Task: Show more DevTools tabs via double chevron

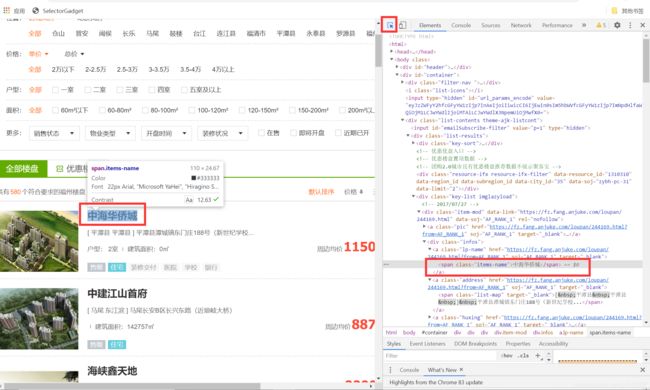Action: [584, 25]
